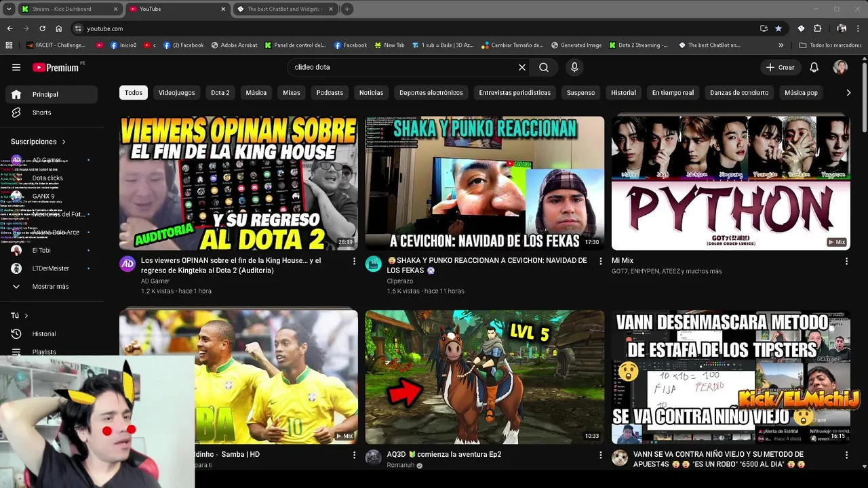Open the YouTube hamburger guide menu

point(16,67)
